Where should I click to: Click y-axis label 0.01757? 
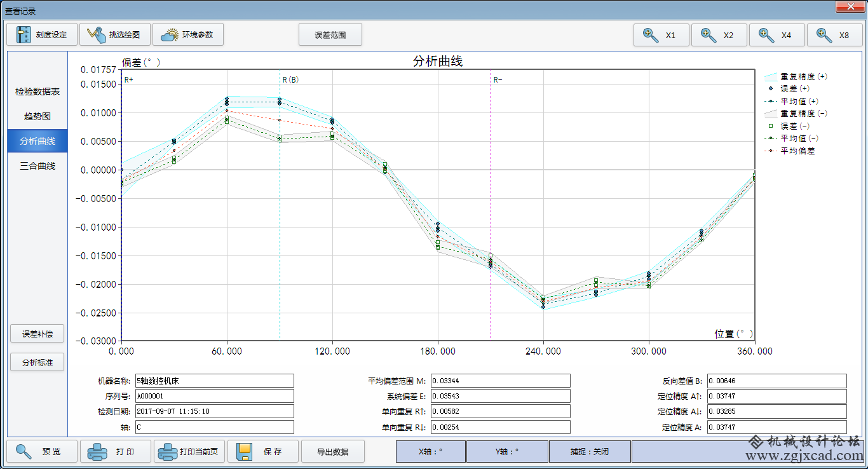click(98, 69)
